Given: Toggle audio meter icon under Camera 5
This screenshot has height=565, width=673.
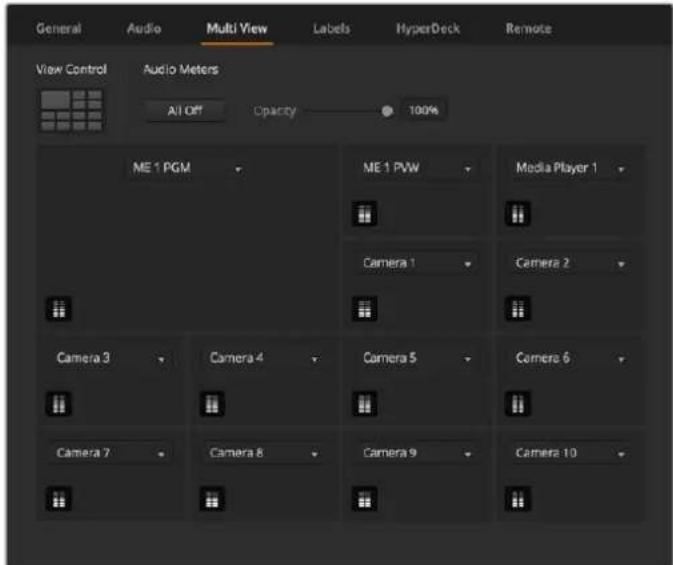Looking at the screenshot, I should coord(364,404).
